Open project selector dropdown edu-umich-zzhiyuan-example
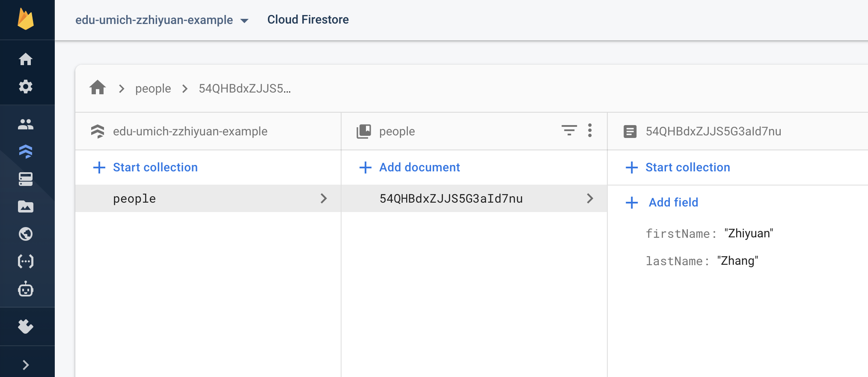 click(x=162, y=20)
